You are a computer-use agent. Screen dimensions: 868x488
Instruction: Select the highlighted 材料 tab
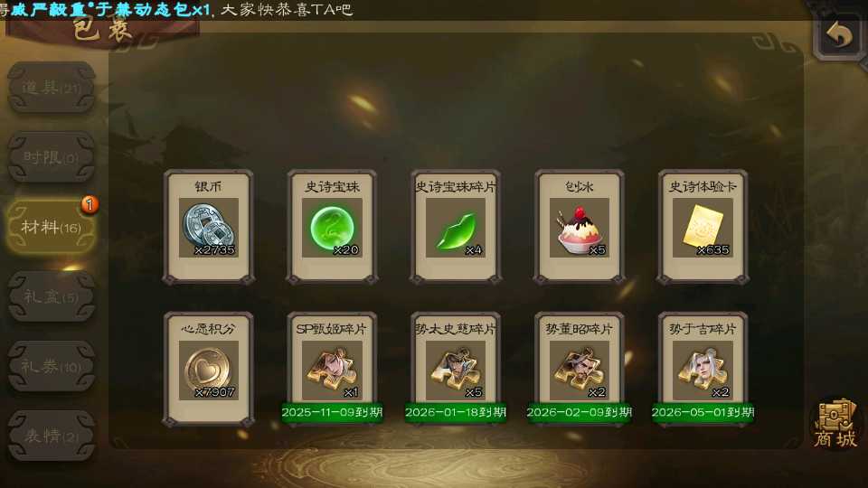(x=51, y=227)
